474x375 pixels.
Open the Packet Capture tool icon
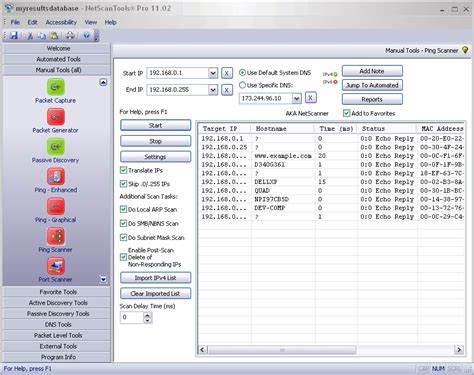(x=56, y=87)
